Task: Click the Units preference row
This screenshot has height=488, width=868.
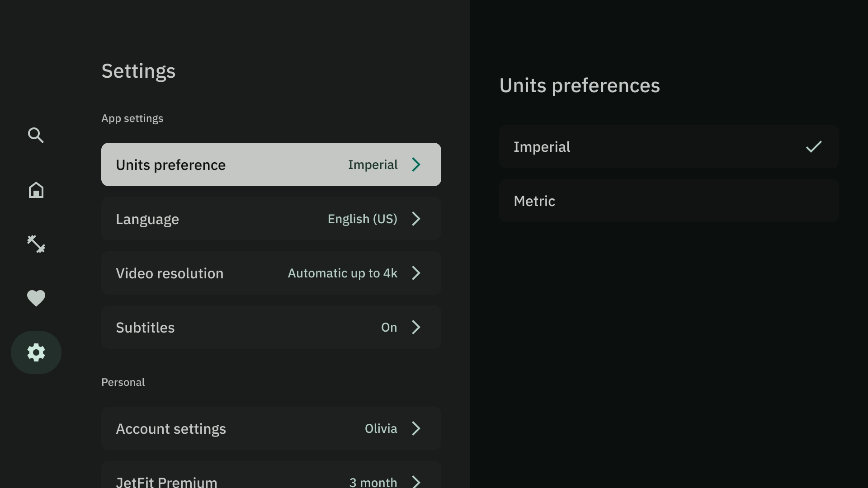Action: (x=271, y=164)
